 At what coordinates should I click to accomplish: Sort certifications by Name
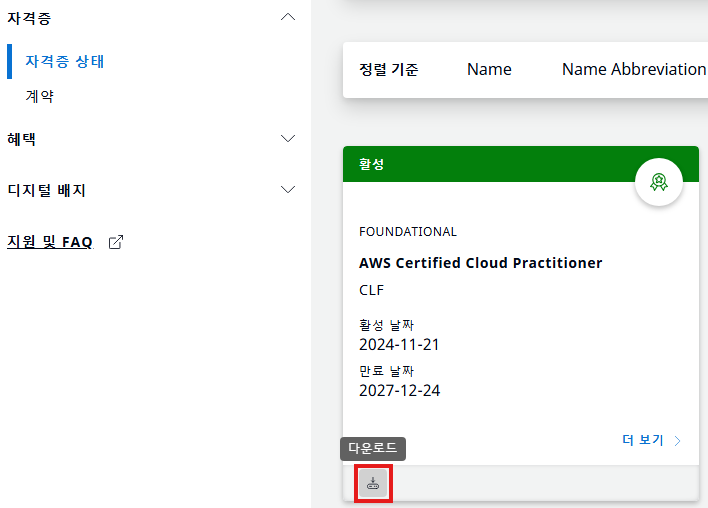[x=489, y=69]
